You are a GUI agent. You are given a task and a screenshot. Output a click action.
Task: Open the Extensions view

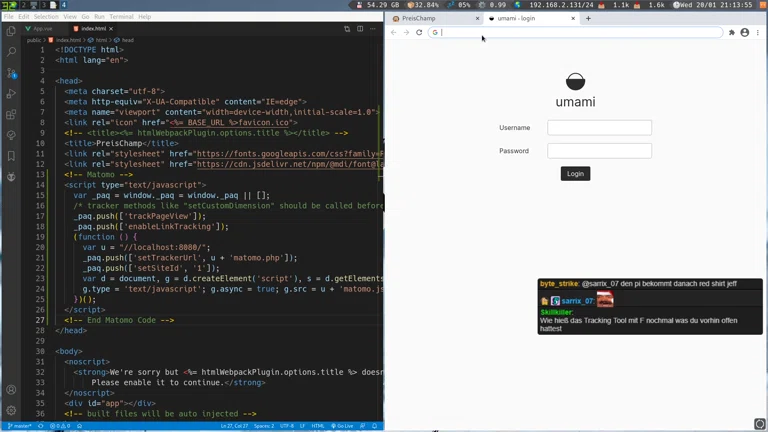tap(11, 115)
